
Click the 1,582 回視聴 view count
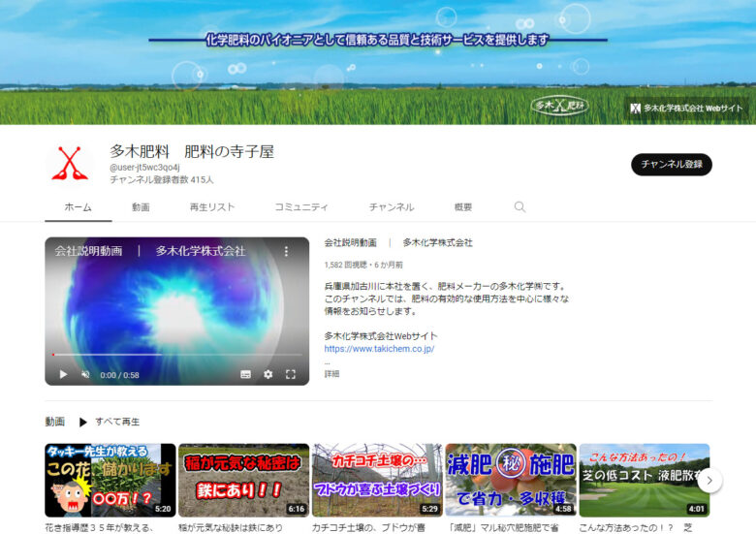(x=345, y=266)
